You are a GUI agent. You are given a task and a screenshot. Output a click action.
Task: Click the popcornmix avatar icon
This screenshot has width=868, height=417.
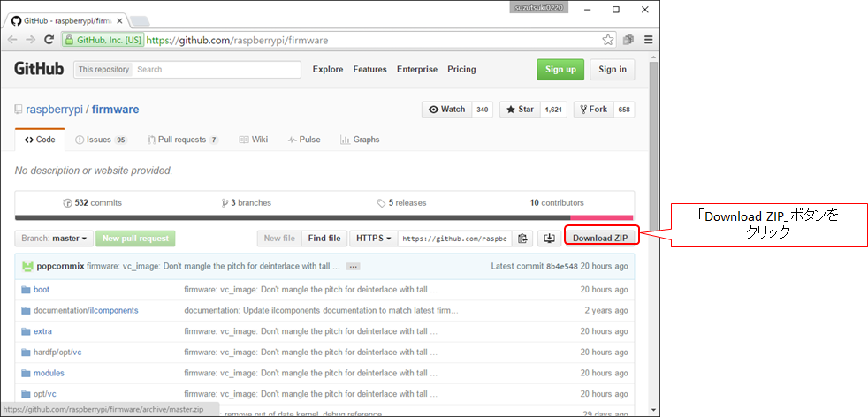coord(27,266)
